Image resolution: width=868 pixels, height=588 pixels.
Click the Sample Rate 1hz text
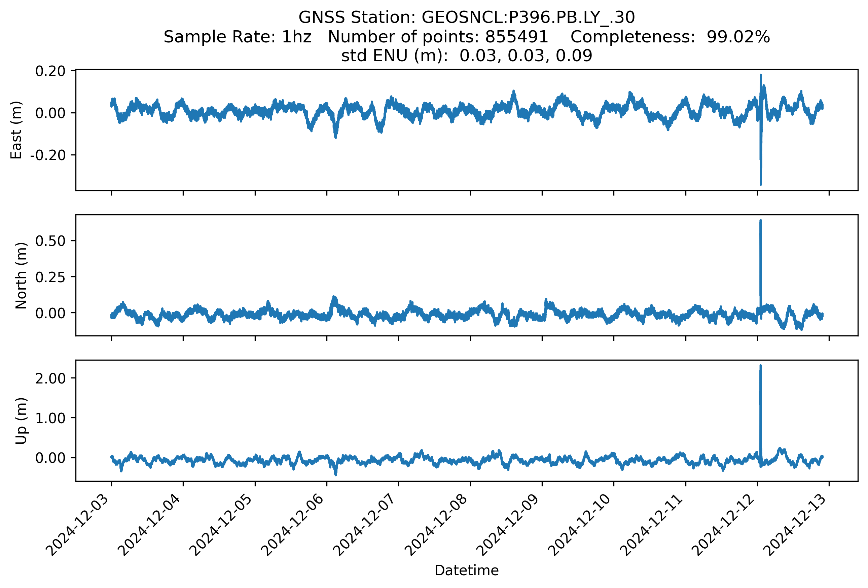click(x=238, y=37)
